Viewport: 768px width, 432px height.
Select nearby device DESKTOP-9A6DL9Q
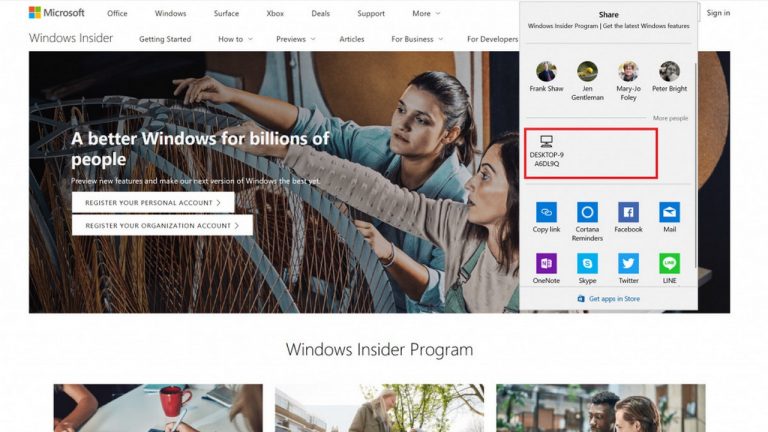547,151
